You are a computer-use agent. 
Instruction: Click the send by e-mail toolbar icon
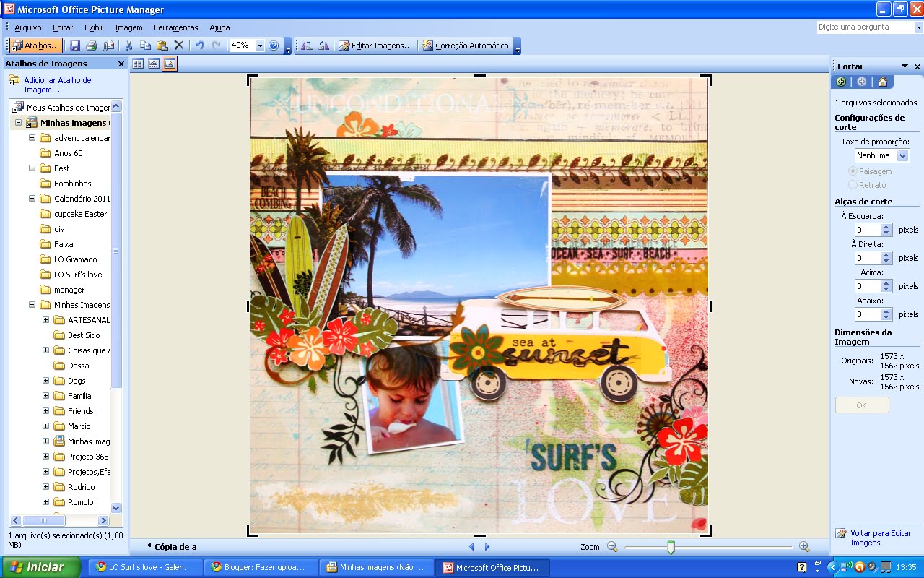(x=108, y=46)
